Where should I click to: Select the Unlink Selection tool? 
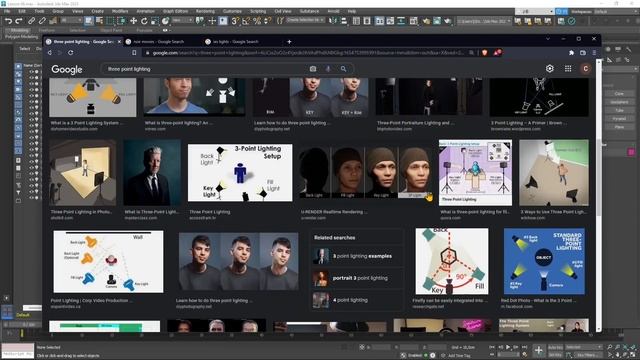click(42, 21)
